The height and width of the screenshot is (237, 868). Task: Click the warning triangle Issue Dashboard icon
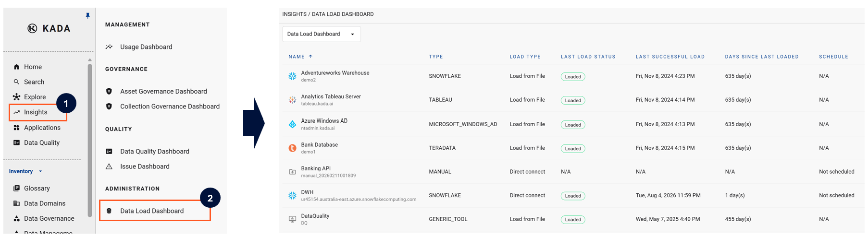pyautogui.click(x=109, y=166)
